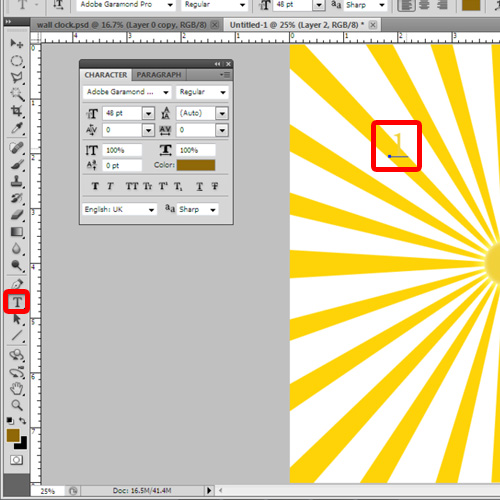The image size is (500, 500).
Task: Select the Line tool
Action: [16, 336]
